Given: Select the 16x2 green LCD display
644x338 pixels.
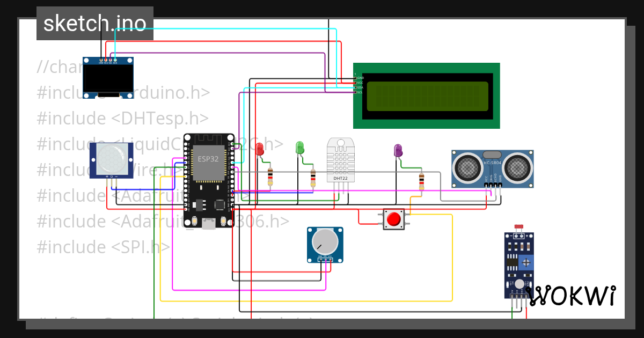Looking at the screenshot, I should (x=427, y=95).
